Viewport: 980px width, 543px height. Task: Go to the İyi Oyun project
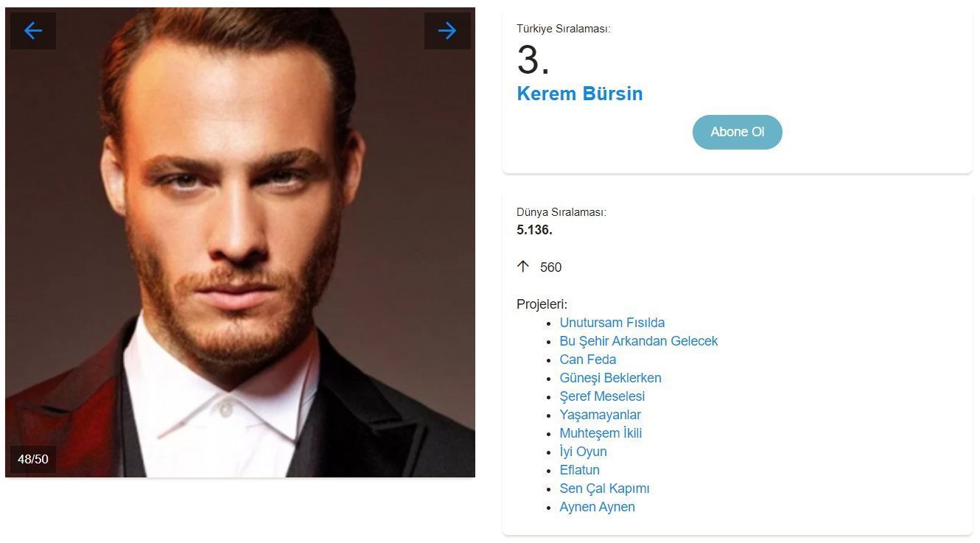(x=583, y=452)
